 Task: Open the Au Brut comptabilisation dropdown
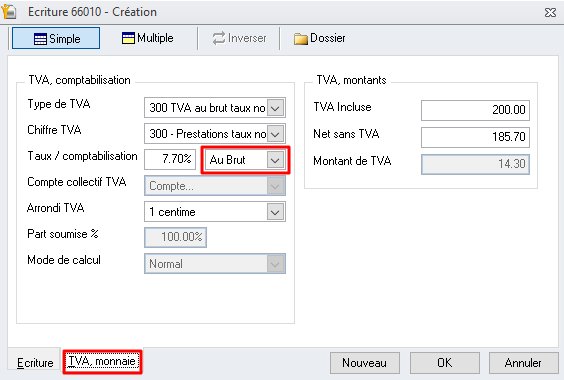click(x=245, y=160)
